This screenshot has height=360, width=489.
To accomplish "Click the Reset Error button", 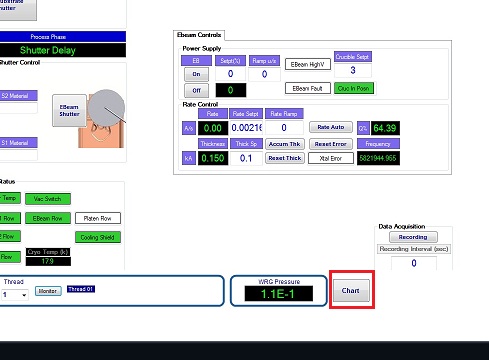I will pyautogui.click(x=331, y=144).
